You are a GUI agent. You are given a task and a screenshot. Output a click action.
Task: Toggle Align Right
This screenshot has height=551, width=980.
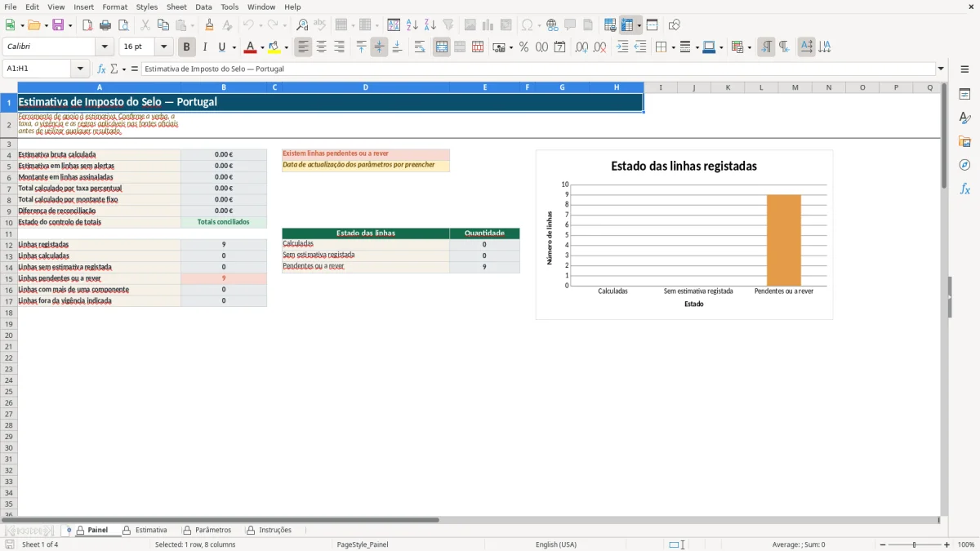(x=340, y=47)
